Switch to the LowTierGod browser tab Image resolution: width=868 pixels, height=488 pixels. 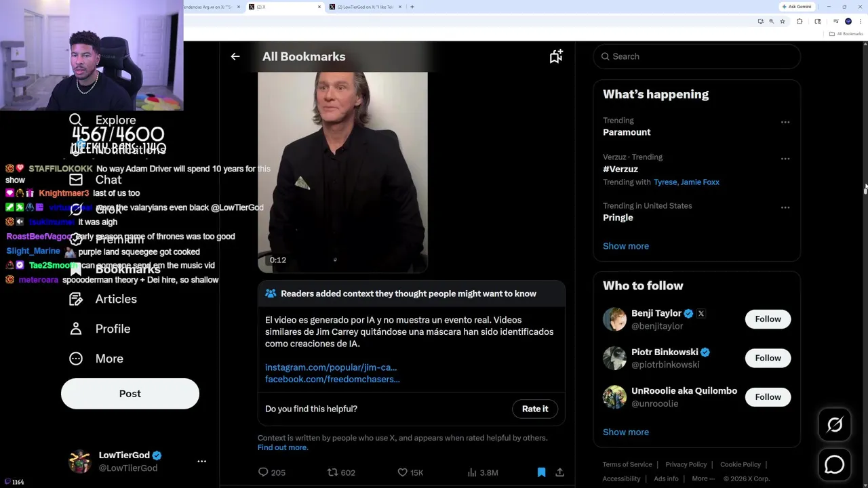coord(363,7)
